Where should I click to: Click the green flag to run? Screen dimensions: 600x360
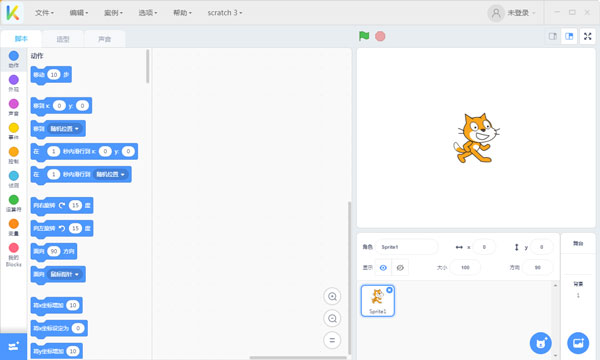(x=364, y=36)
